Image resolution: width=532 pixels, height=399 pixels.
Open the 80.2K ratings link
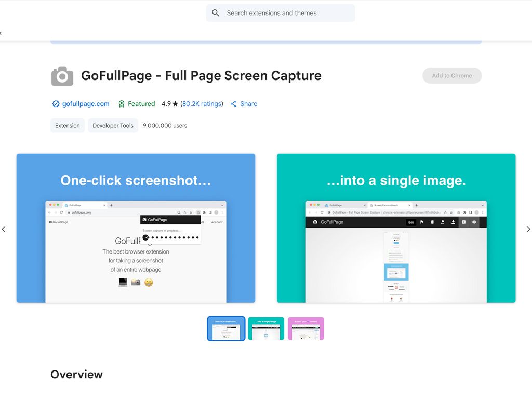pyautogui.click(x=202, y=104)
